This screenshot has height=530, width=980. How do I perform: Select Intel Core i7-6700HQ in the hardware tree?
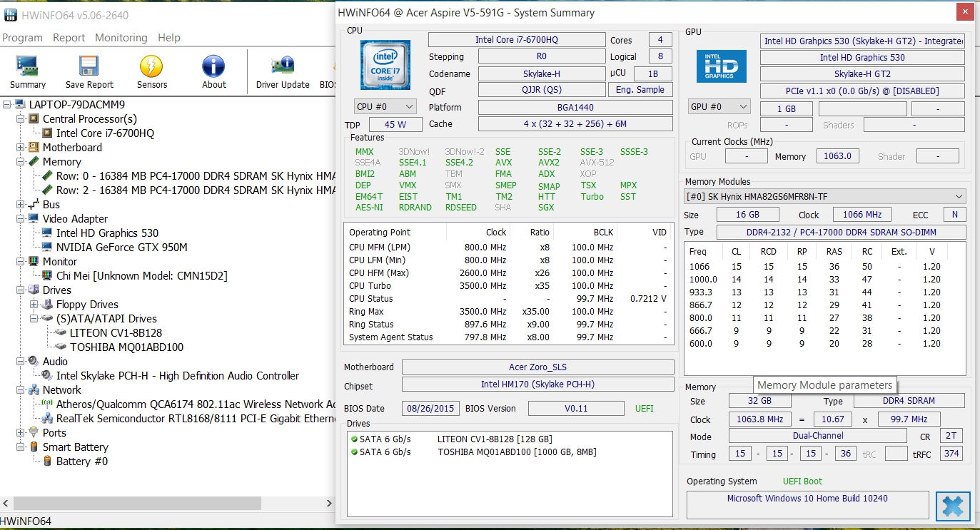point(106,133)
